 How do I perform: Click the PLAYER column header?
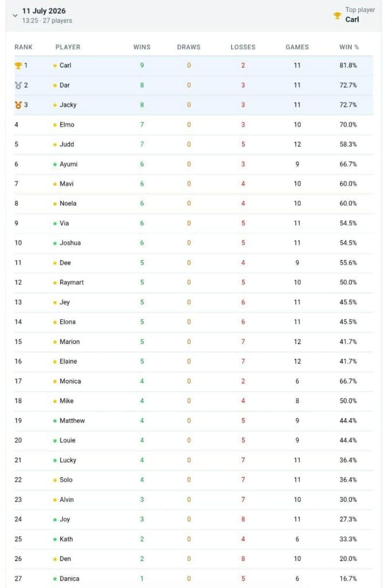(68, 47)
